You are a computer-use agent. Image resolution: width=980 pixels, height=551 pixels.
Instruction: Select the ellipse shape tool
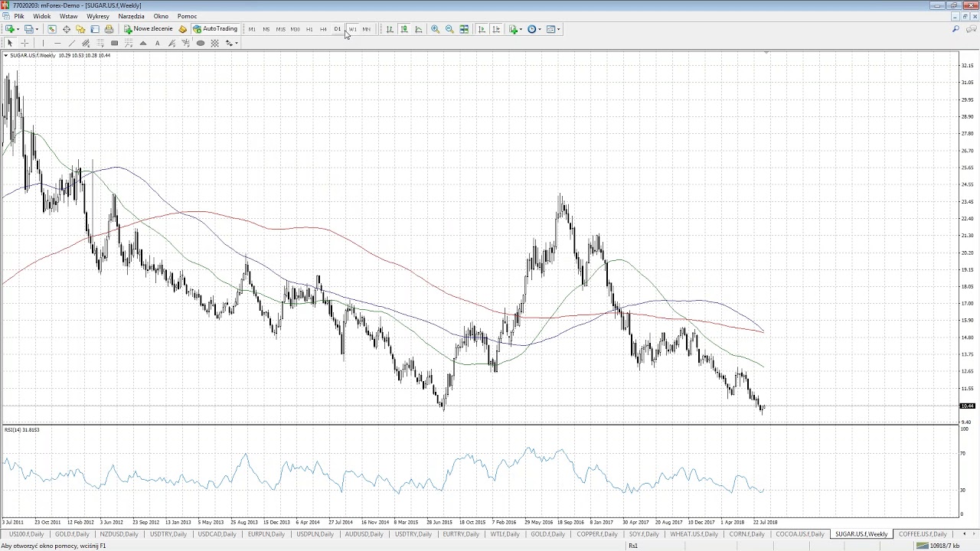click(201, 43)
